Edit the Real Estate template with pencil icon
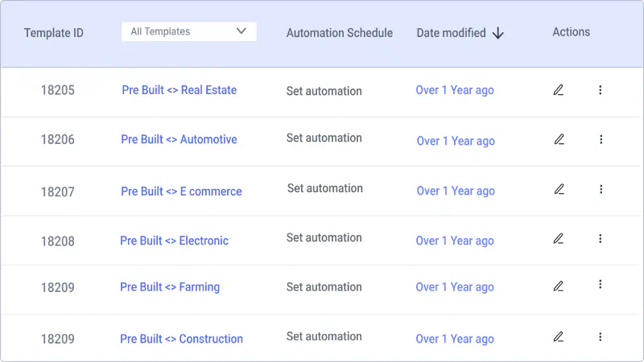 click(558, 90)
